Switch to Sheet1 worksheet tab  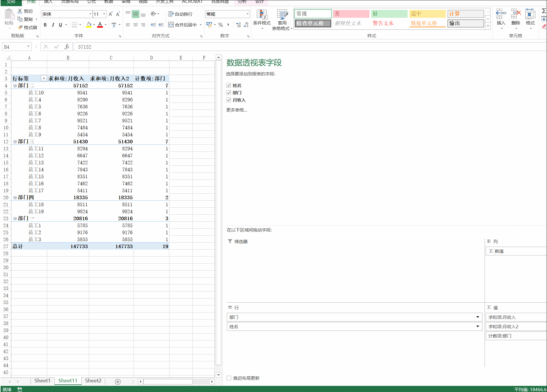coord(42,381)
